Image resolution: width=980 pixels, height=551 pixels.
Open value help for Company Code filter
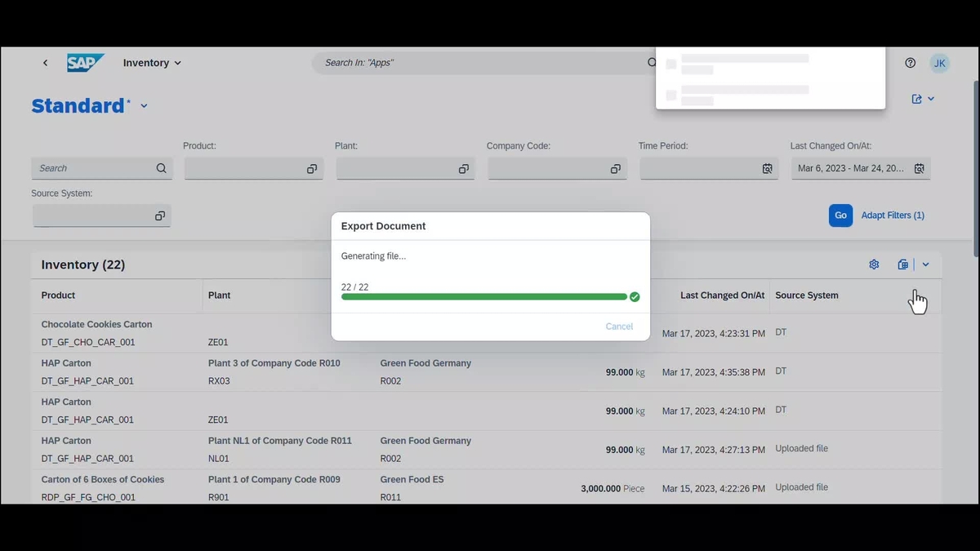point(616,169)
